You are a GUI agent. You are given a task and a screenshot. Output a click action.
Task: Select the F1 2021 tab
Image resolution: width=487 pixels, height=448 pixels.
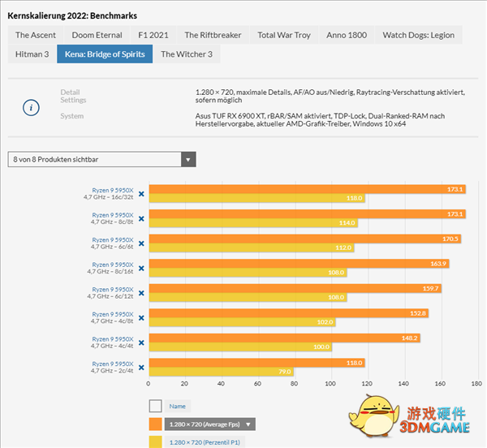(153, 35)
